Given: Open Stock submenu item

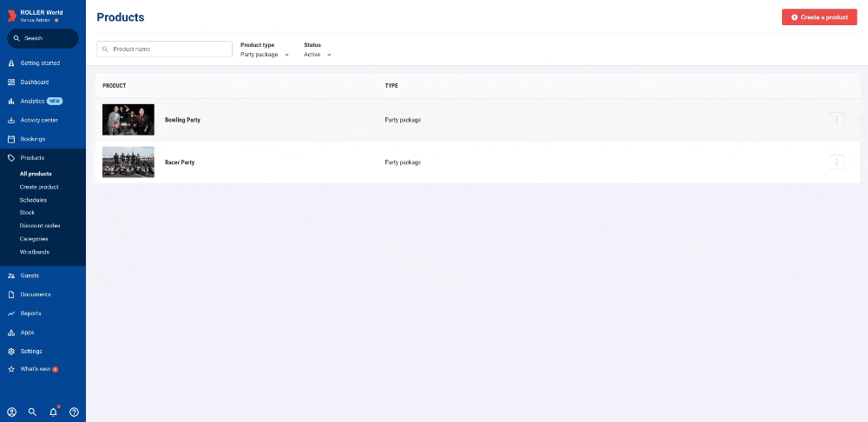Looking at the screenshot, I should click(x=27, y=213).
